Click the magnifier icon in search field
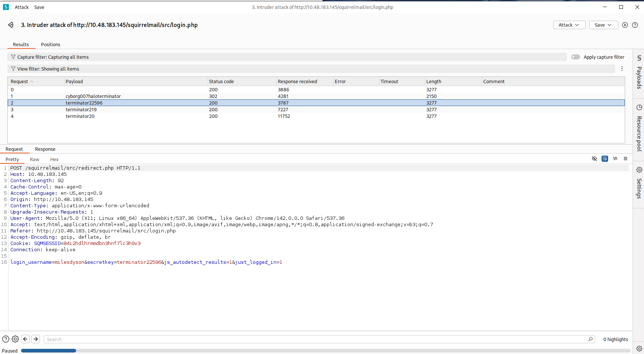The image size is (644, 354). click(x=590, y=339)
